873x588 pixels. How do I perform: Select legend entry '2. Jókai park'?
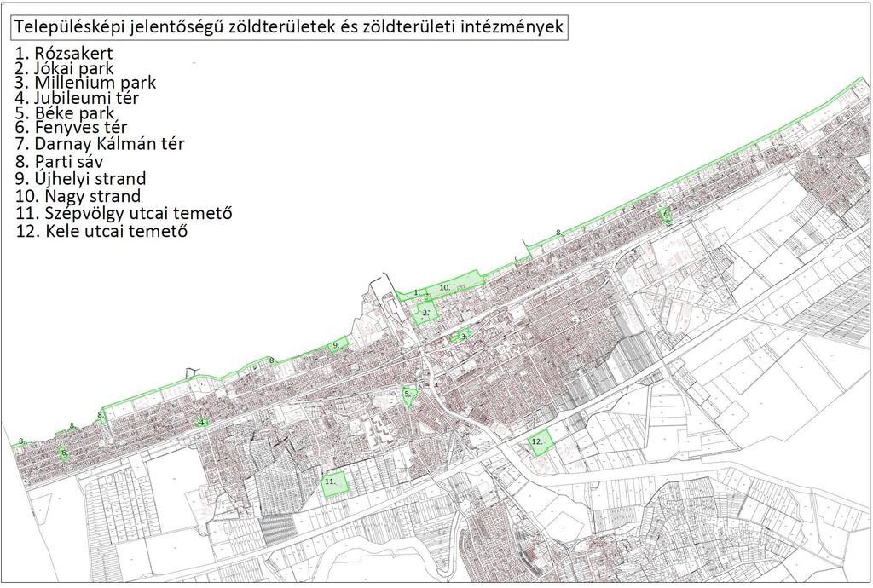pyautogui.click(x=65, y=68)
